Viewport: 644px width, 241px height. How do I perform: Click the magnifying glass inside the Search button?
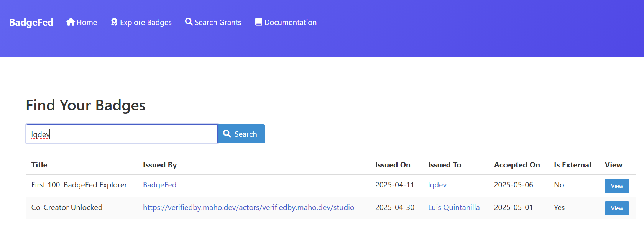coord(227,134)
